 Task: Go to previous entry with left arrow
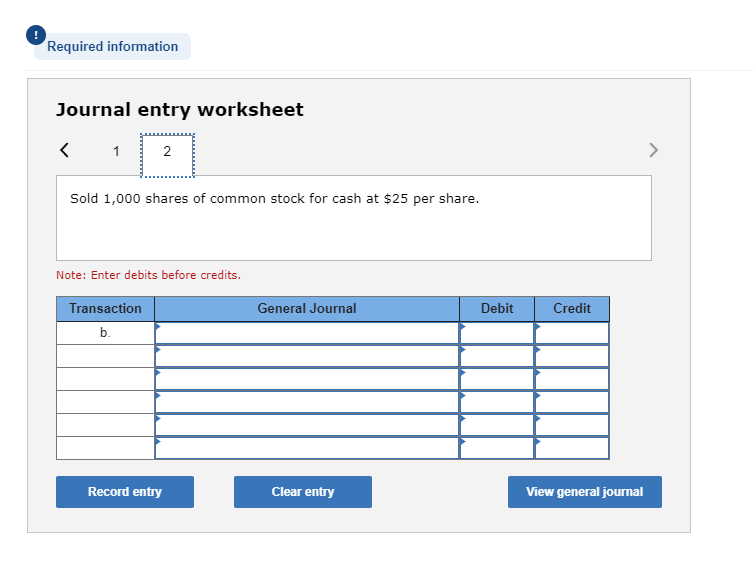[64, 150]
